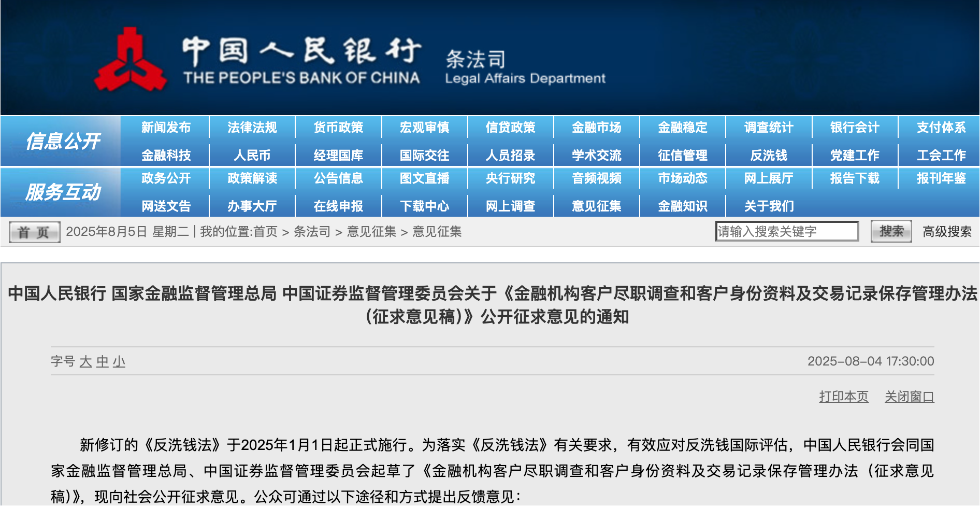Open 宏观审慎 in the navigation
This screenshot has width=980, height=506.
(x=425, y=128)
